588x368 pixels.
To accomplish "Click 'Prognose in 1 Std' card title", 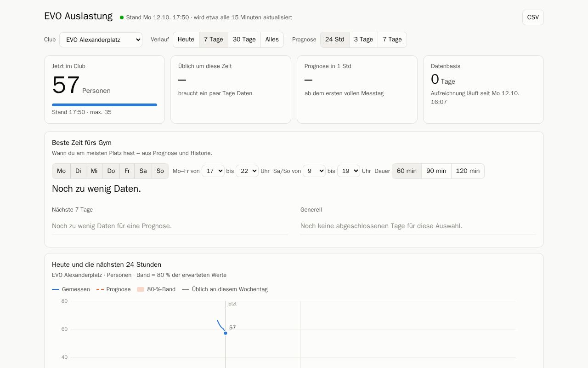I will point(328,66).
